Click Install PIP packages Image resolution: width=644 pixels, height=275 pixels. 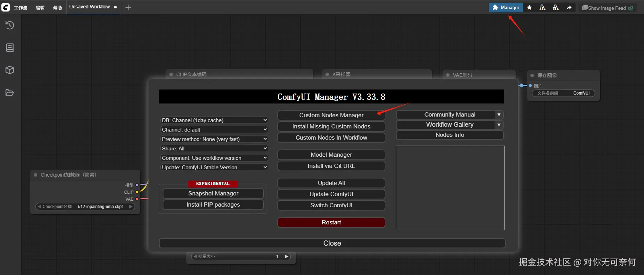click(213, 205)
